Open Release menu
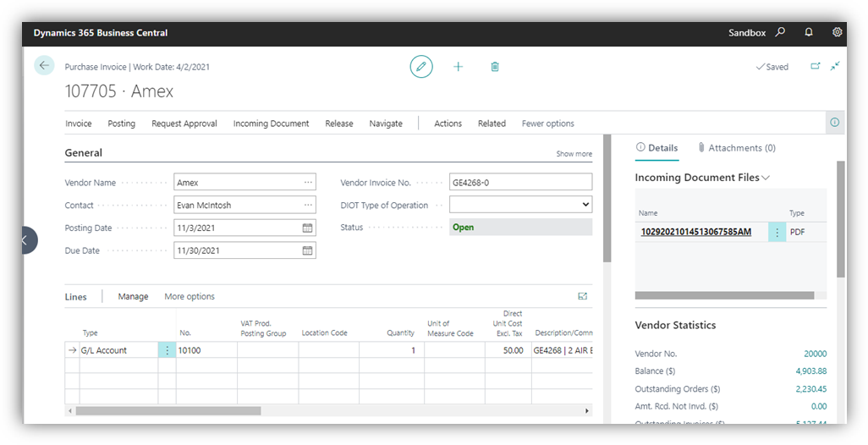The height and width of the screenshot is (445, 868). (338, 124)
